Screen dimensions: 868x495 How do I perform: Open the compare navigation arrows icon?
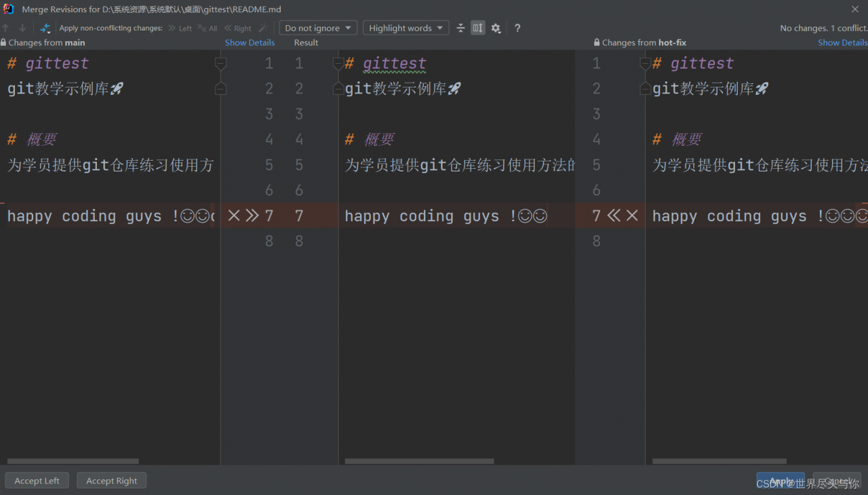(45, 28)
